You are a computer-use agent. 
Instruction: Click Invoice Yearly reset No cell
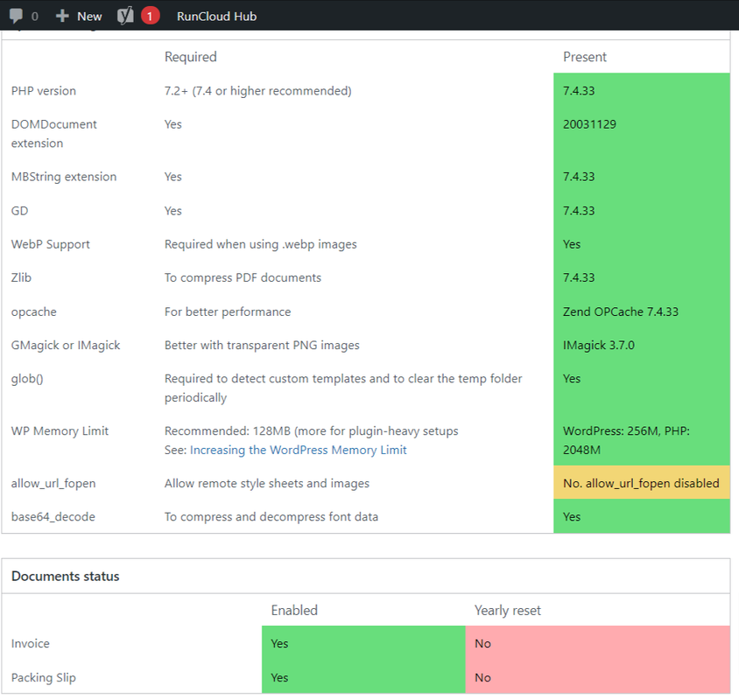598,643
